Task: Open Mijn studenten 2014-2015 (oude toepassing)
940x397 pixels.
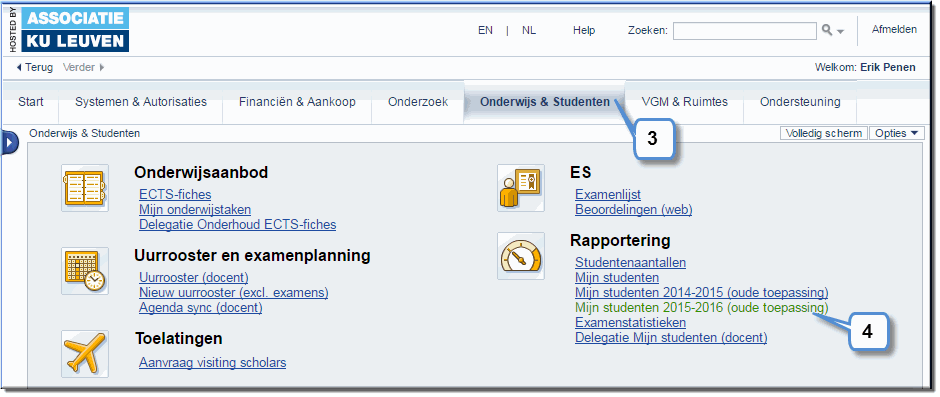Action: point(702,293)
